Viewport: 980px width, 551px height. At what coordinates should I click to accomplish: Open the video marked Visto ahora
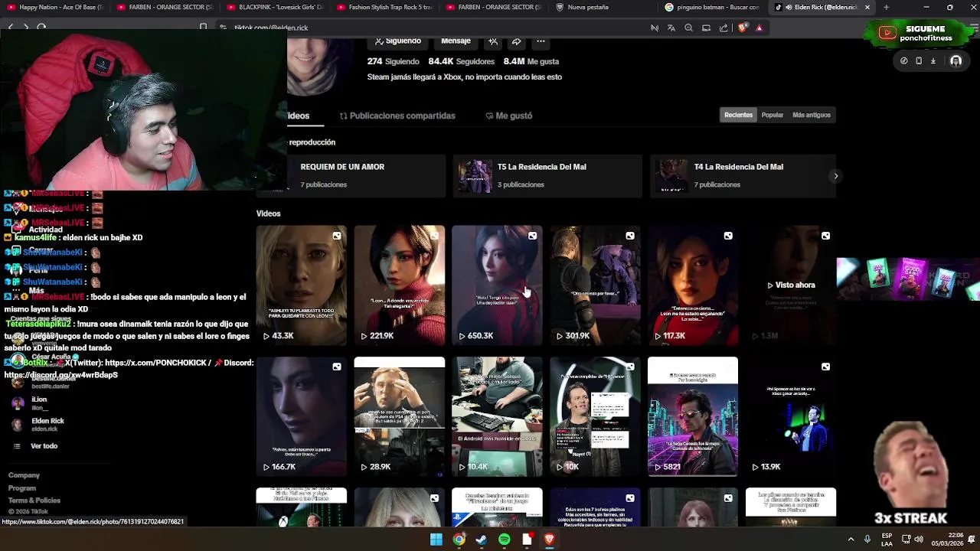point(791,285)
